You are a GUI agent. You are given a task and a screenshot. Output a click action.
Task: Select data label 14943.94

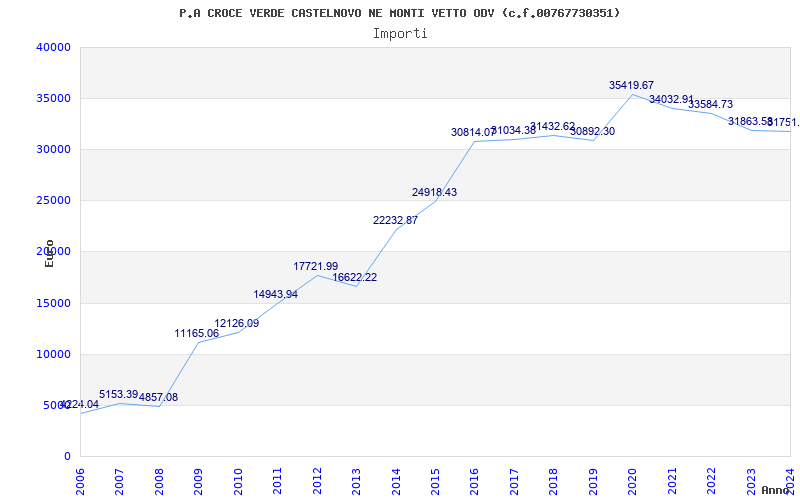pos(276,294)
